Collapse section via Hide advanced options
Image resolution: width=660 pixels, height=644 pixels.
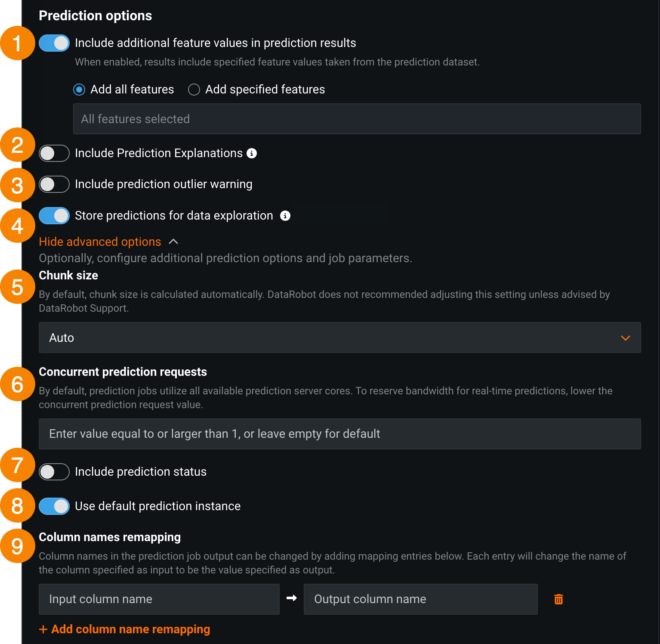tap(100, 242)
